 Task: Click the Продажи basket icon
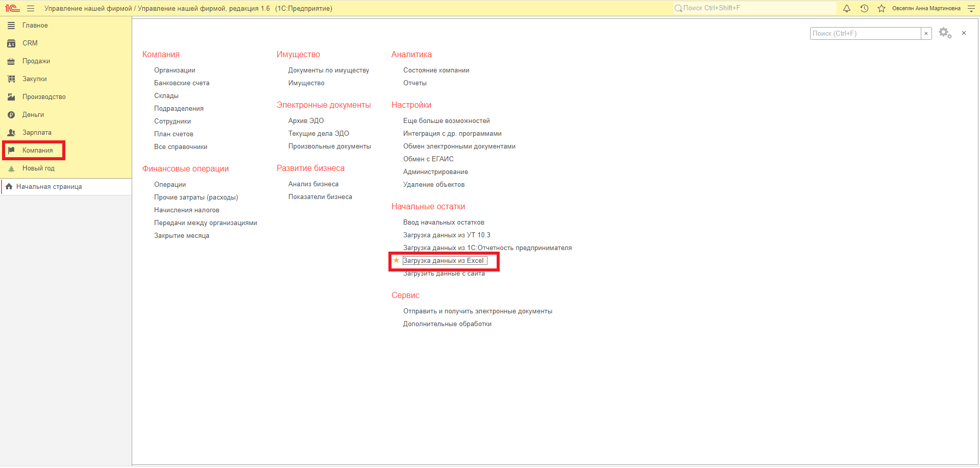pos(11,61)
